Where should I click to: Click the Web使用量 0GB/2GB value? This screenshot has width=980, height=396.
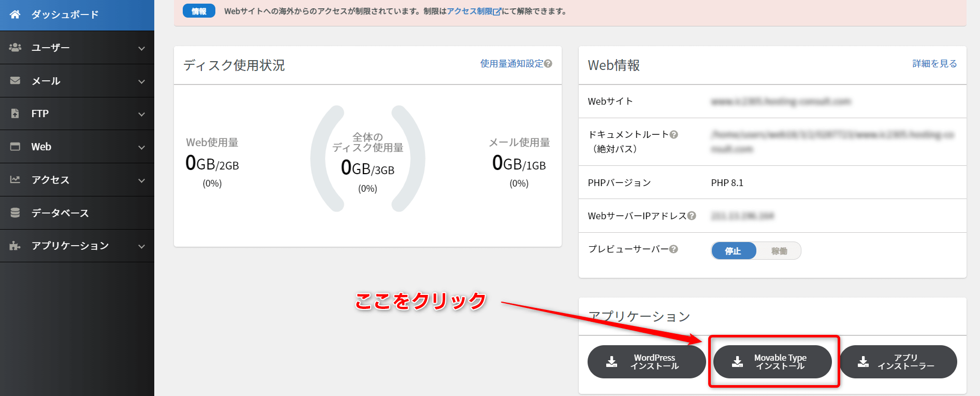(x=212, y=163)
